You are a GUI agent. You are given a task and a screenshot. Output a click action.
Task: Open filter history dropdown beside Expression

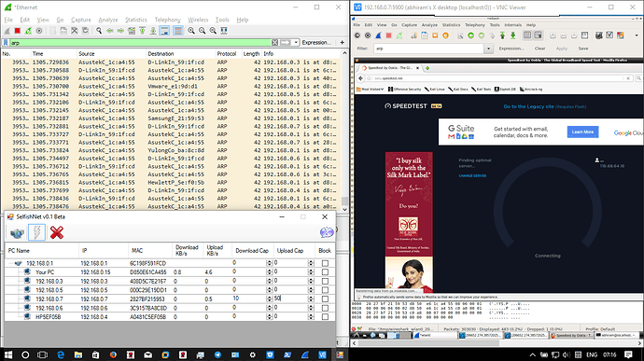[296, 42]
